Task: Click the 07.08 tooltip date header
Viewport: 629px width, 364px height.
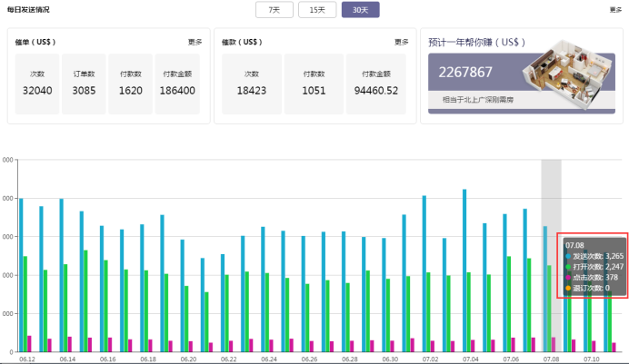Action: click(574, 245)
